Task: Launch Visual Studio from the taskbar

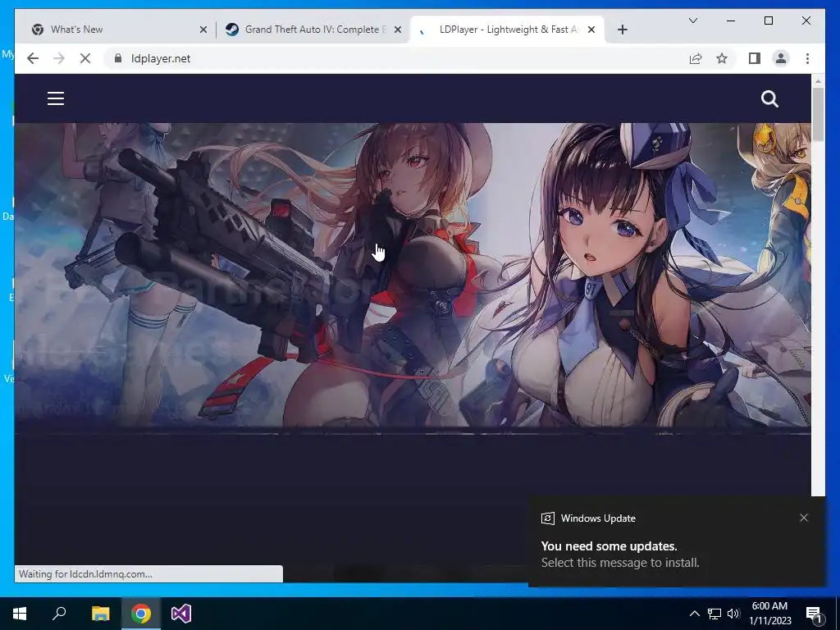Action: coord(181,614)
